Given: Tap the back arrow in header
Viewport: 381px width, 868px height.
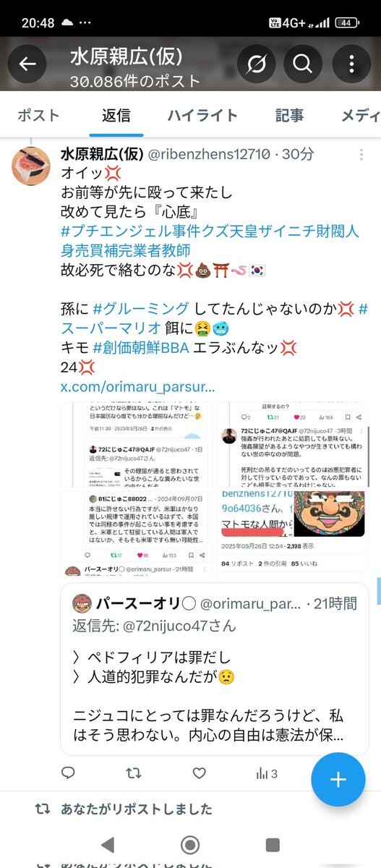Looking at the screenshot, I should click(27, 64).
